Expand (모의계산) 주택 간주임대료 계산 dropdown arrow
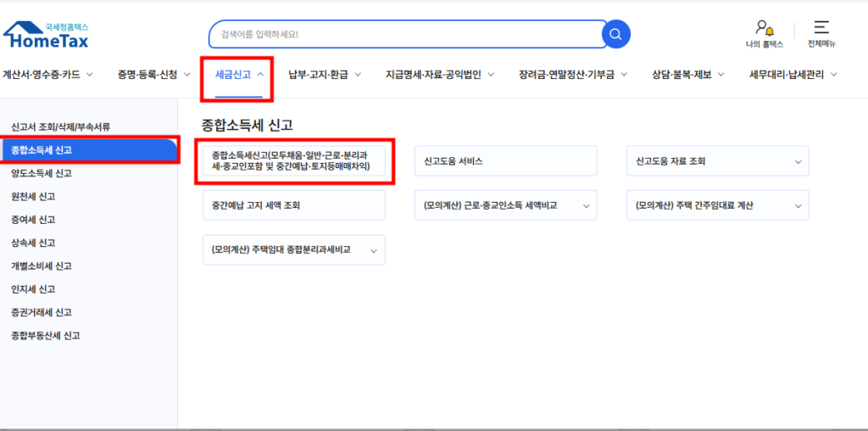 (x=798, y=206)
